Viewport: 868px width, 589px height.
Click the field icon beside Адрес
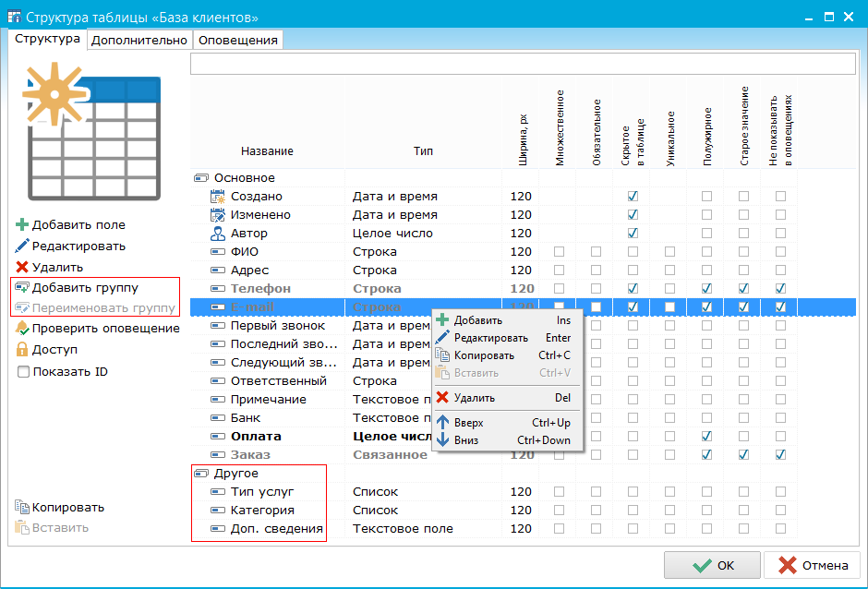218,270
